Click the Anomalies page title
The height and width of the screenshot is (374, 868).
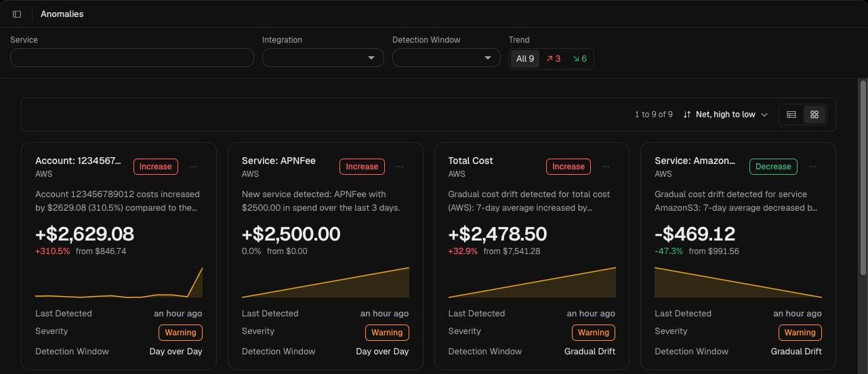(x=62, y=14)
